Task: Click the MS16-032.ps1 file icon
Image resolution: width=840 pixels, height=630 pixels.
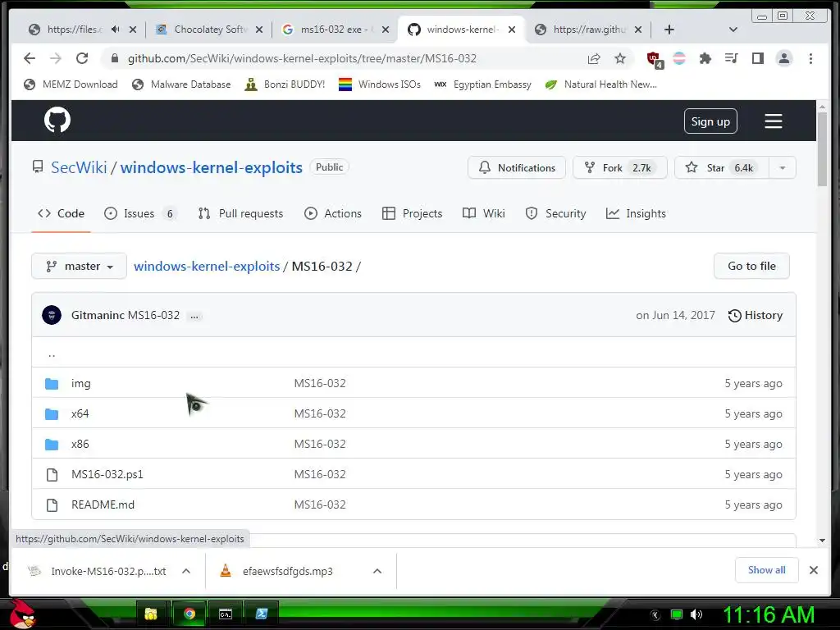Action: [x=52, y=475]
